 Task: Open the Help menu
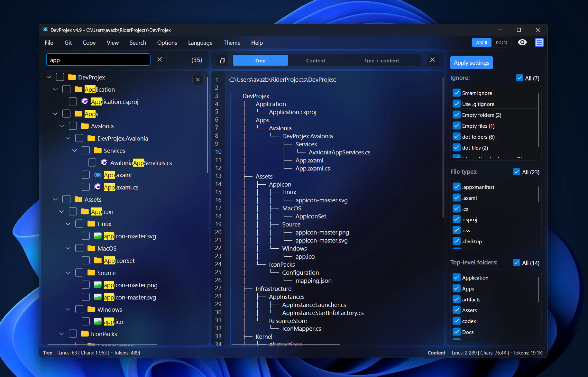tap(257, 42)
